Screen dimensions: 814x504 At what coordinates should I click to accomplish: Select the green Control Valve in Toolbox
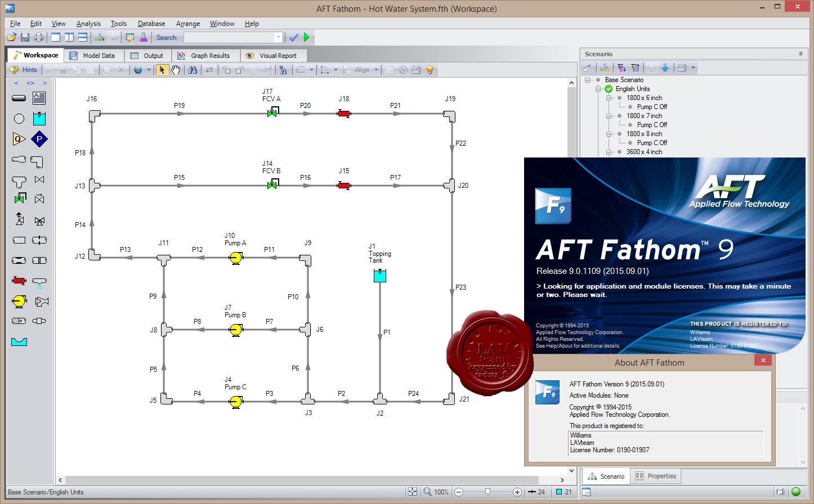[20, 199]
